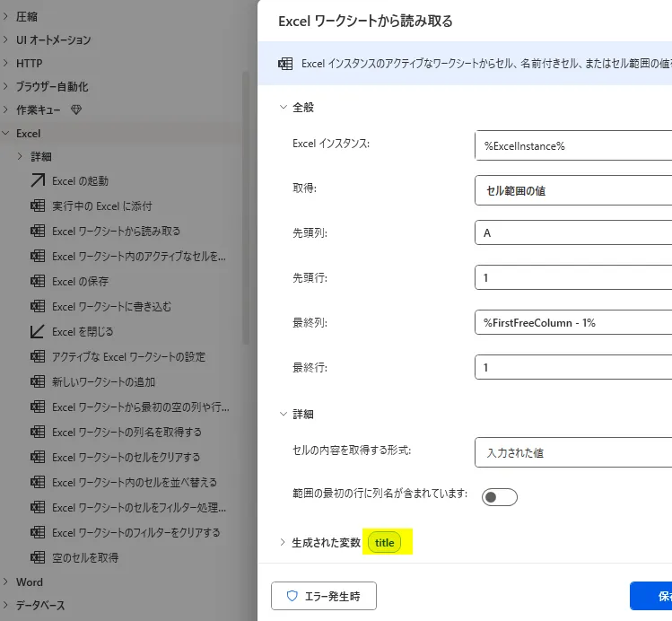This screenshot has width=672, height=621.
Task: Click the icon beside 新しいワークシートの追加
Action: click(x=38, y=381)
